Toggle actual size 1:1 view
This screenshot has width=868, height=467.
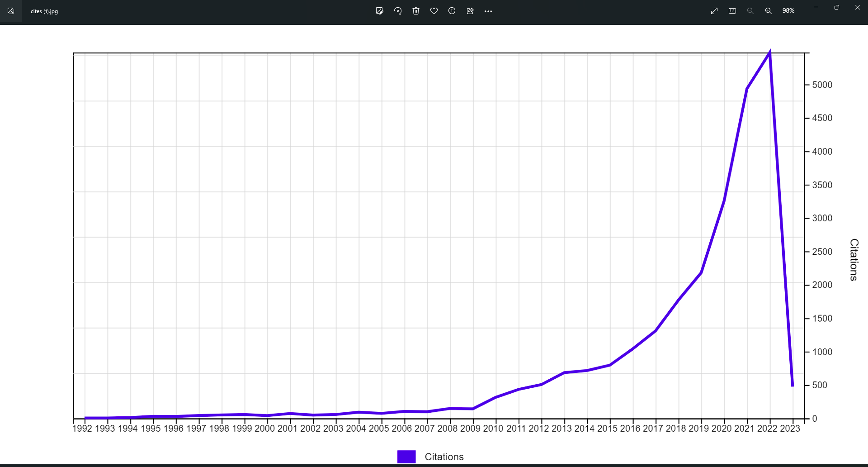[732, 11]
